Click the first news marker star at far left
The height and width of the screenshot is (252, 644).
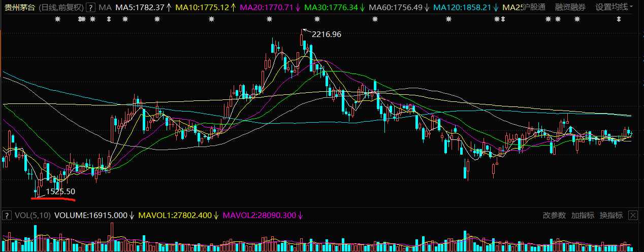click(x=57, y=19)
